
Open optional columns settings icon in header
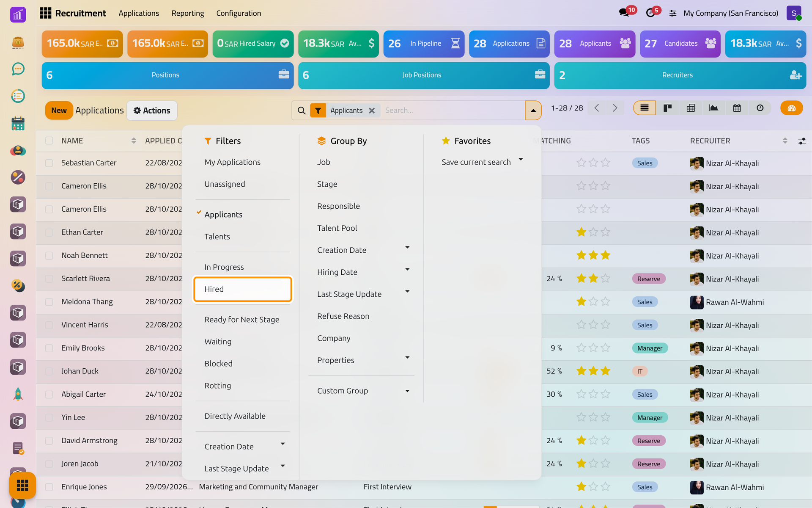802,141
